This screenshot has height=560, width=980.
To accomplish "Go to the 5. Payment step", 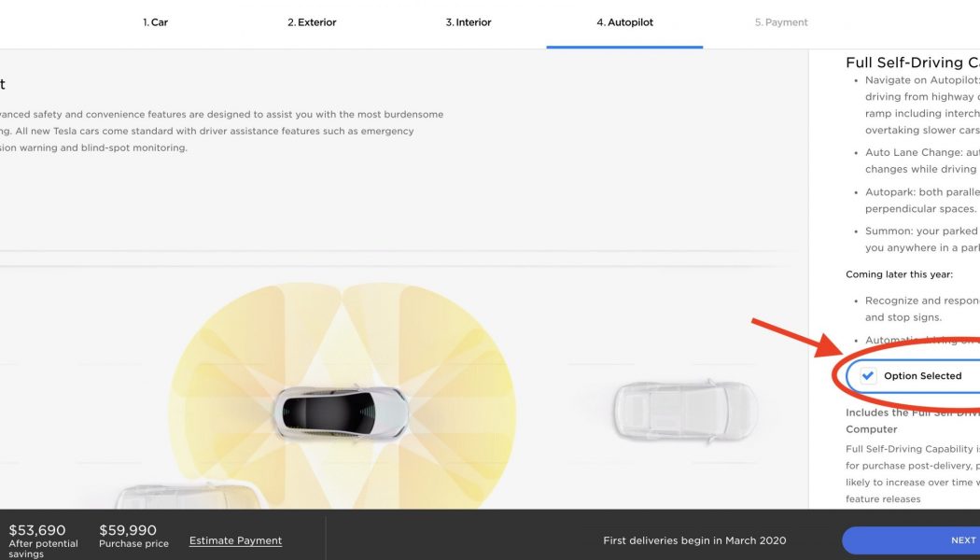I will [780, 21].
